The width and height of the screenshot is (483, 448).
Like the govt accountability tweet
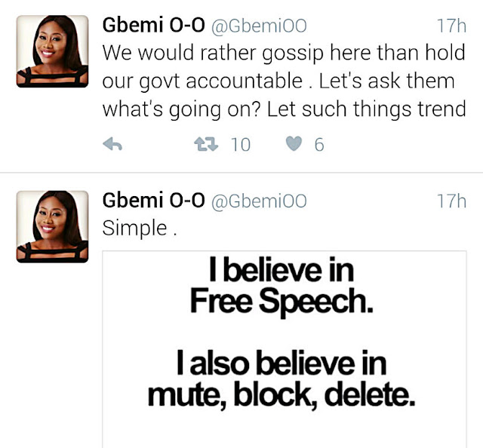click(295, 145)
